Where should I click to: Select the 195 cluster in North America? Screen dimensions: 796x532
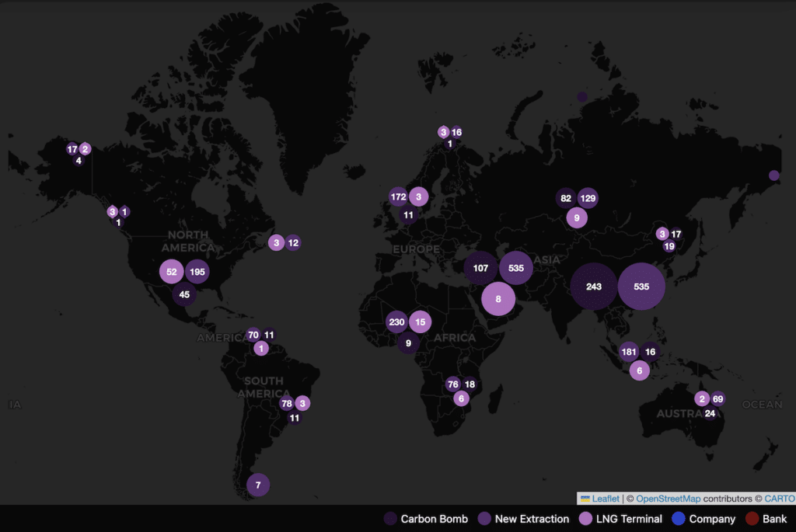(x=197, y=272)
